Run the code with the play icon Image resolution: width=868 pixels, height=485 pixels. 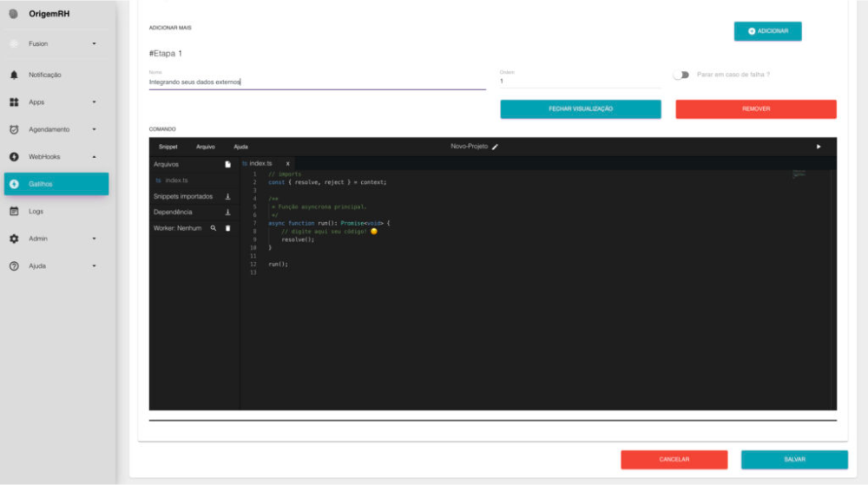click(x=818, y=147)
